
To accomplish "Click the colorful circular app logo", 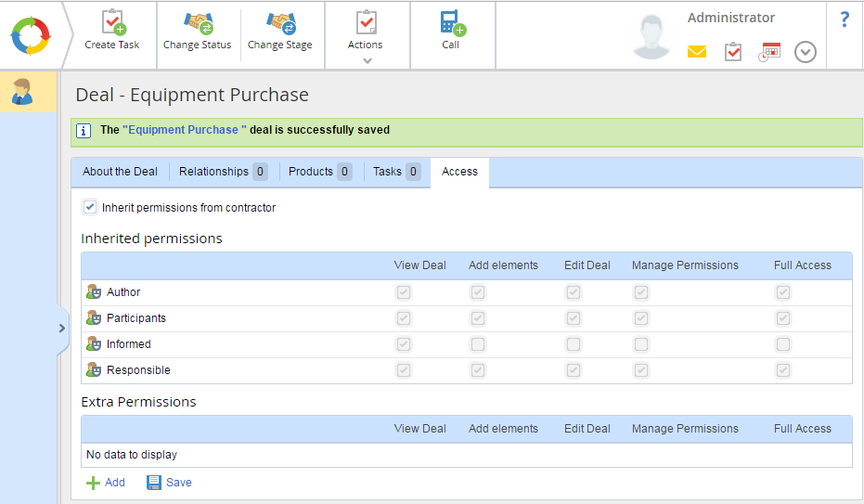I will click(x=31, y=36).
